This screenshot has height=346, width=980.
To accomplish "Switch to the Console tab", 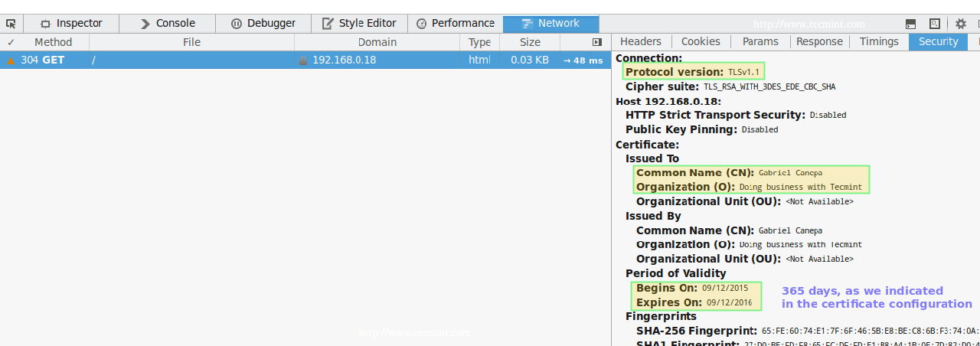I will point(168,24).
